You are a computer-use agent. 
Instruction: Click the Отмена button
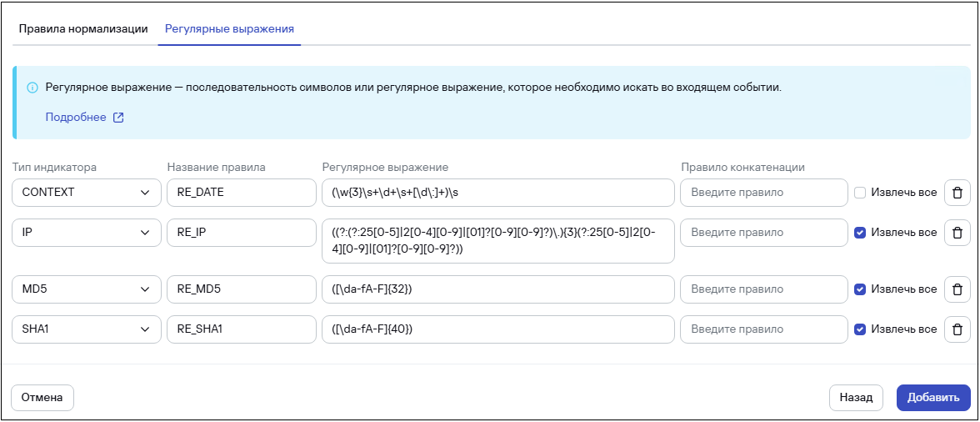pos(42,398)
